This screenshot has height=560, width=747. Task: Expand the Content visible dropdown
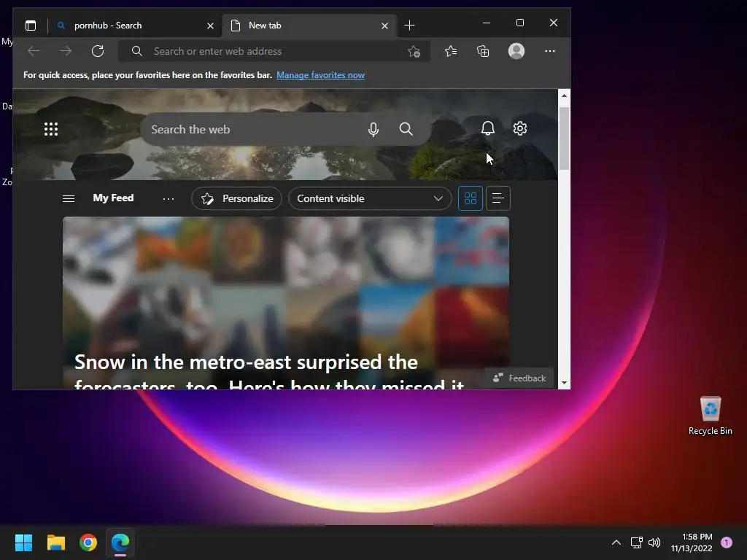click(370, 198)
